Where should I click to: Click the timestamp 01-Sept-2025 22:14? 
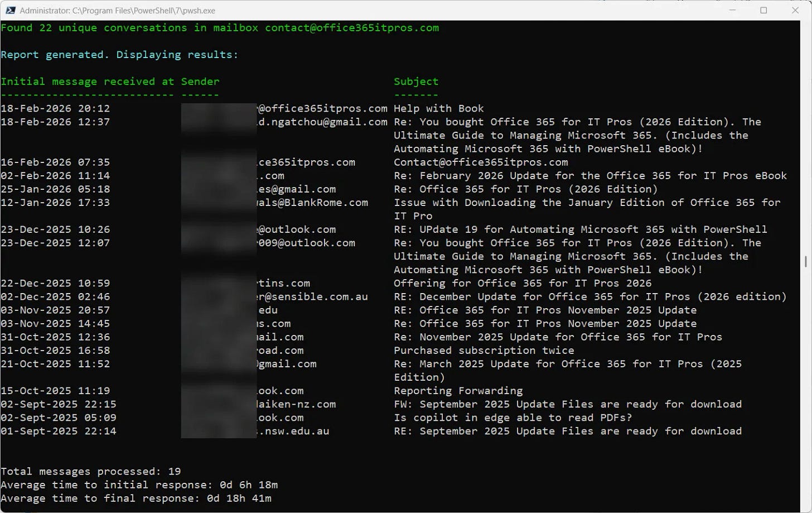point(59,431)
